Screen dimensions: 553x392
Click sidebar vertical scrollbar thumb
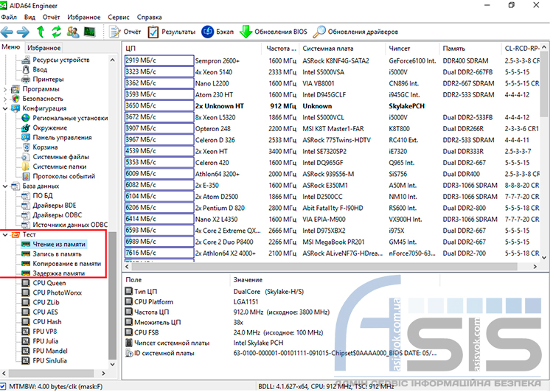pyautogui.click(x=112, y=295)
